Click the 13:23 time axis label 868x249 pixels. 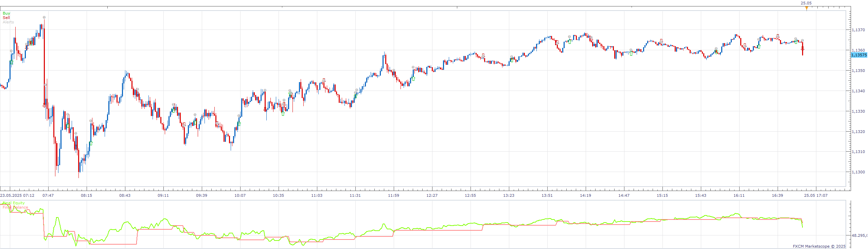[509, 195]
